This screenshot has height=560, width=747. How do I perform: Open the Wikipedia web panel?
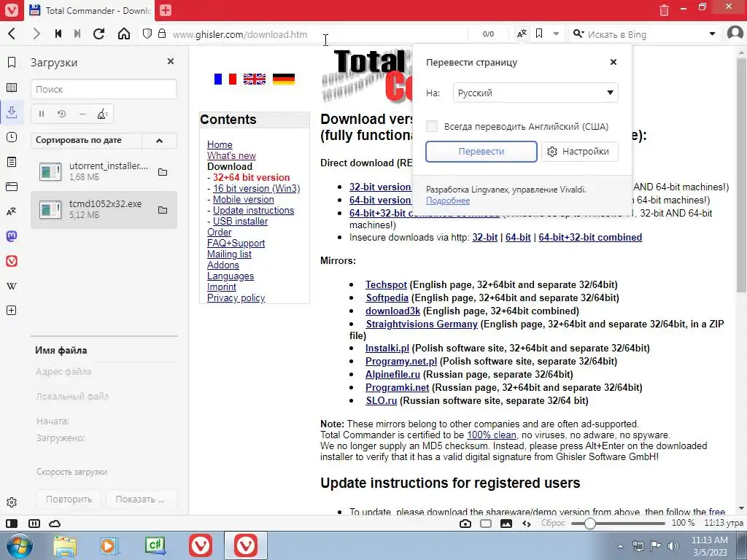[x=12, y=286]
